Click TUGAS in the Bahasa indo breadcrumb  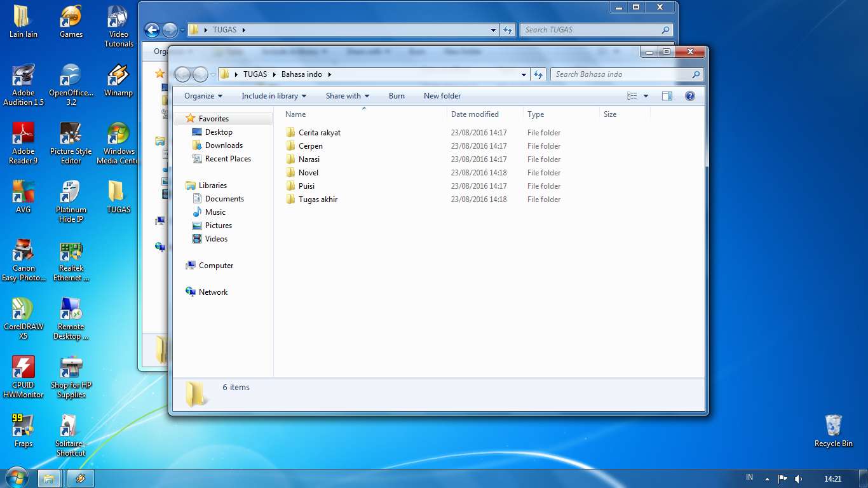[255, 74]
